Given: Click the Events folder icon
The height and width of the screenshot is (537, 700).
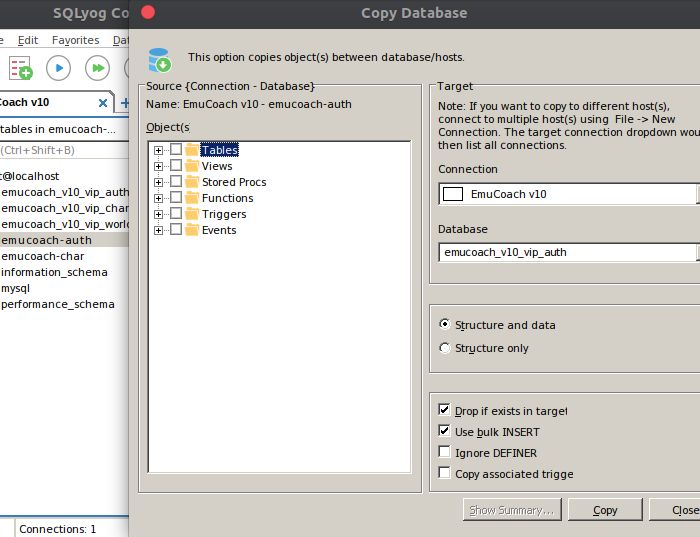Looking at the screenshot, I should (192, 230).
